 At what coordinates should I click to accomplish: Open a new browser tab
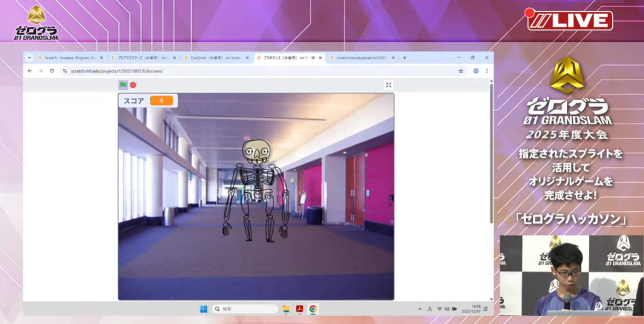404,58
